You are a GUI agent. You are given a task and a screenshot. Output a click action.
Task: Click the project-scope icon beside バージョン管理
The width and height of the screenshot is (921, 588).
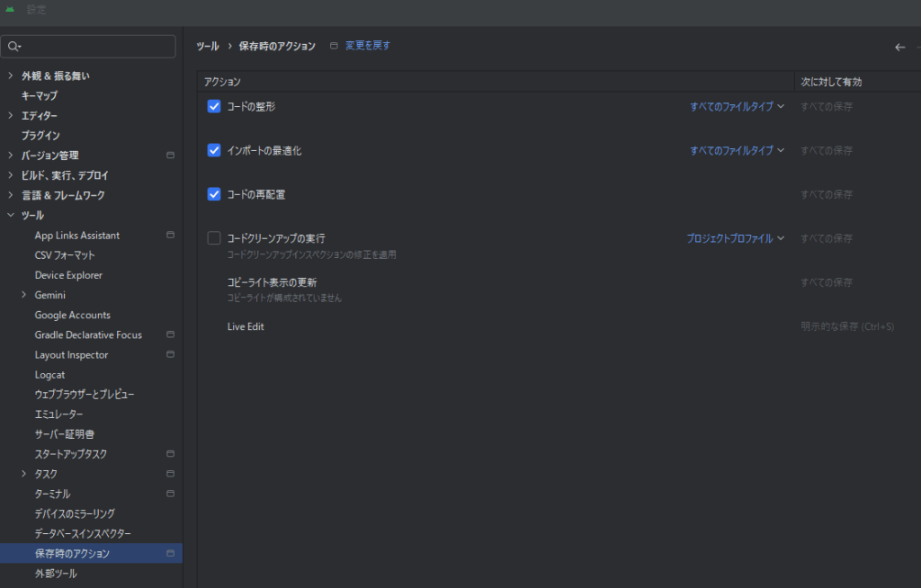170,156
